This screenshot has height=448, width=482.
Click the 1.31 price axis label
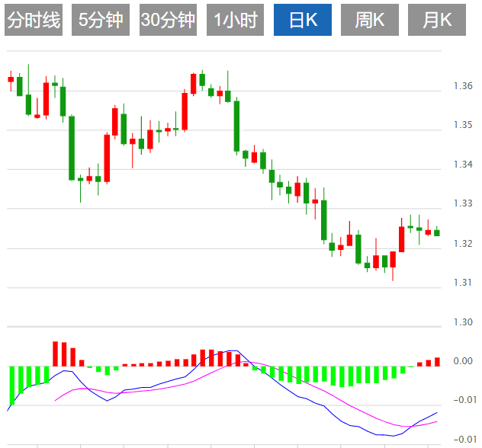tap(463, 283)
